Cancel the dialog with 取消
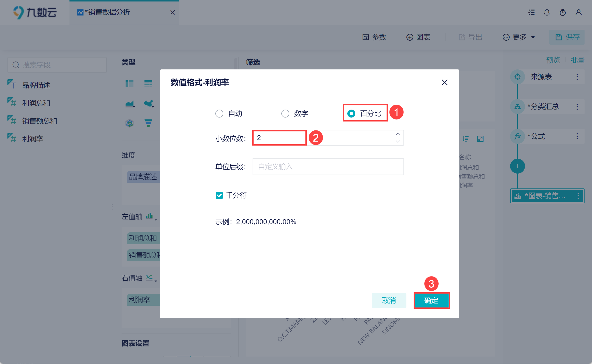 (x=389, y=300)
